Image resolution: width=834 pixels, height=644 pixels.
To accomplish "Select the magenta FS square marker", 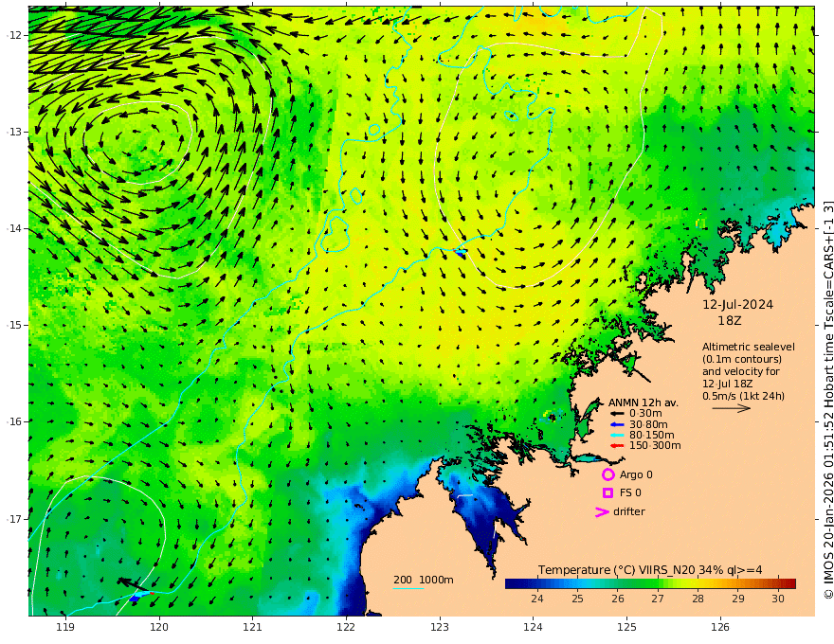I will click(x=607, y=493).
